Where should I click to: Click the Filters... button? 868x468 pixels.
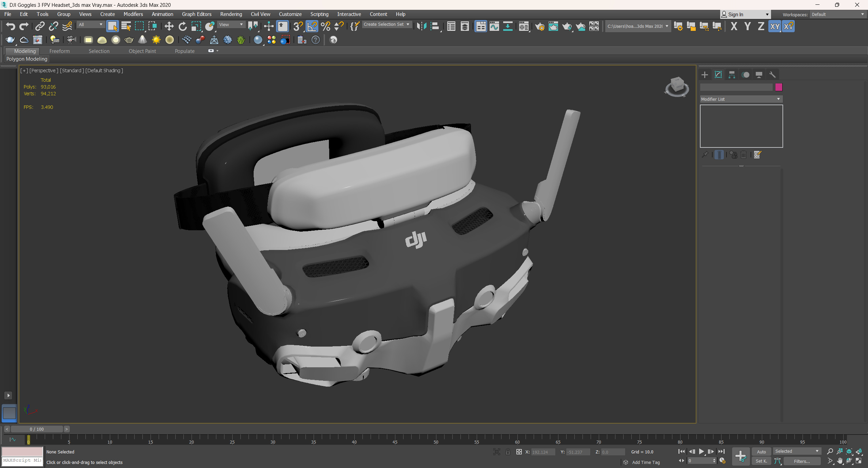pos(802,461)
